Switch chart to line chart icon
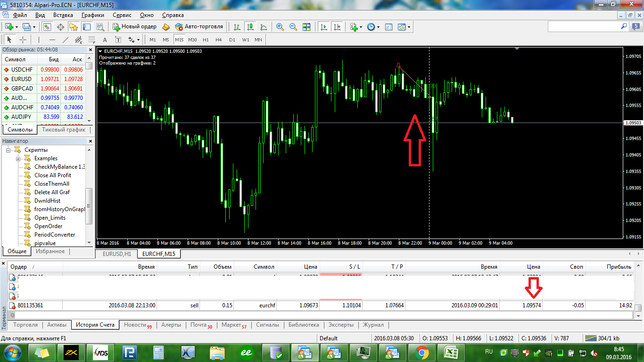 point(263,27)
